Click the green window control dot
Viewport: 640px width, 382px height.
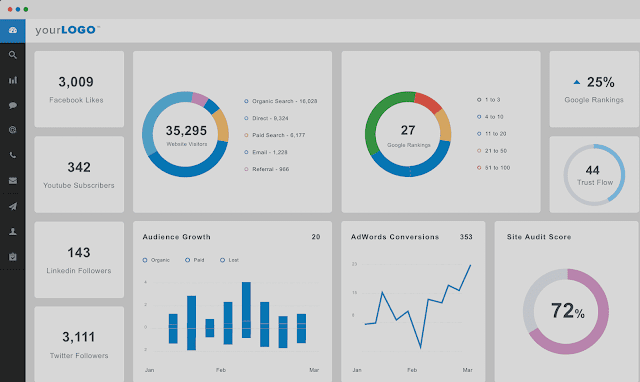click(26, 9)
